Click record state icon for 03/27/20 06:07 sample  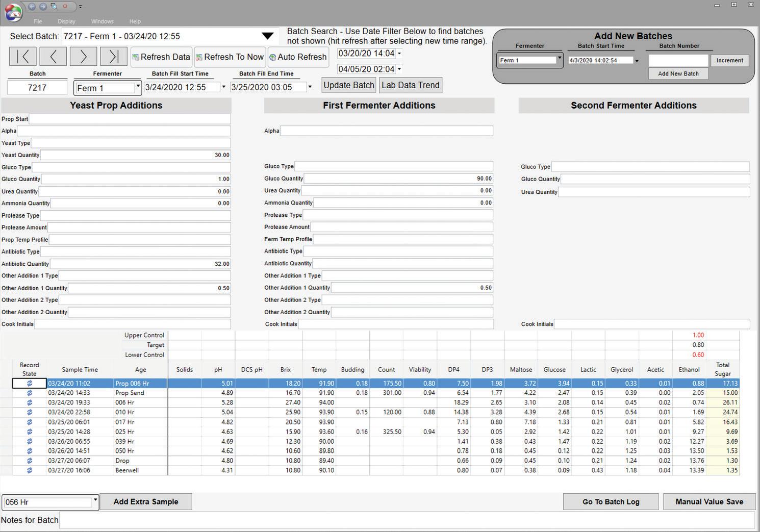point(30,461)
